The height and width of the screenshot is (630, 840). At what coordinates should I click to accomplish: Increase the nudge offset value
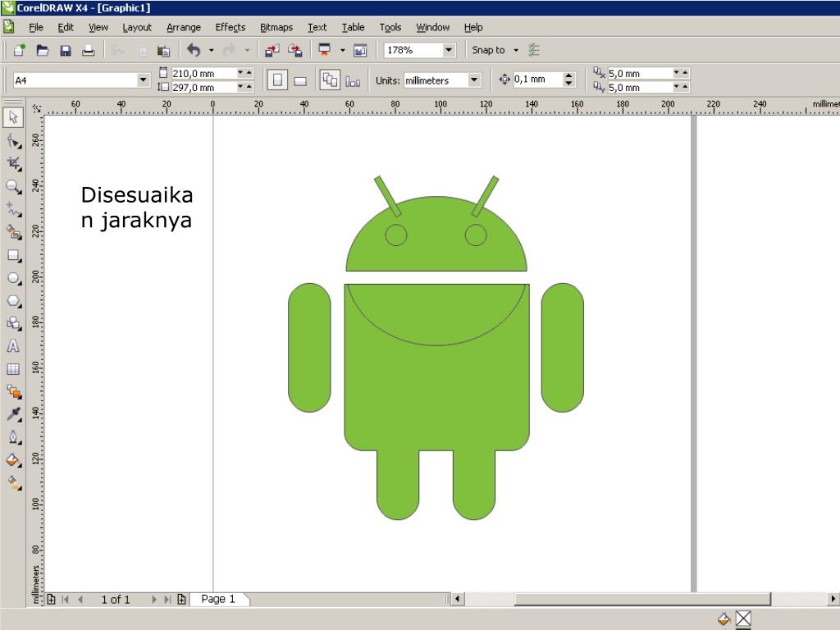pos(569,76)
